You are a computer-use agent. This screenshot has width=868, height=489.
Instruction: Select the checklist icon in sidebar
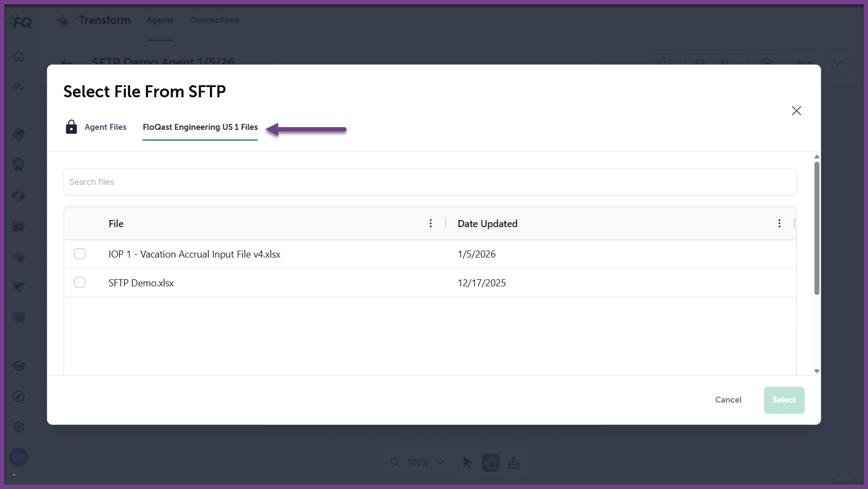point(18,86)
